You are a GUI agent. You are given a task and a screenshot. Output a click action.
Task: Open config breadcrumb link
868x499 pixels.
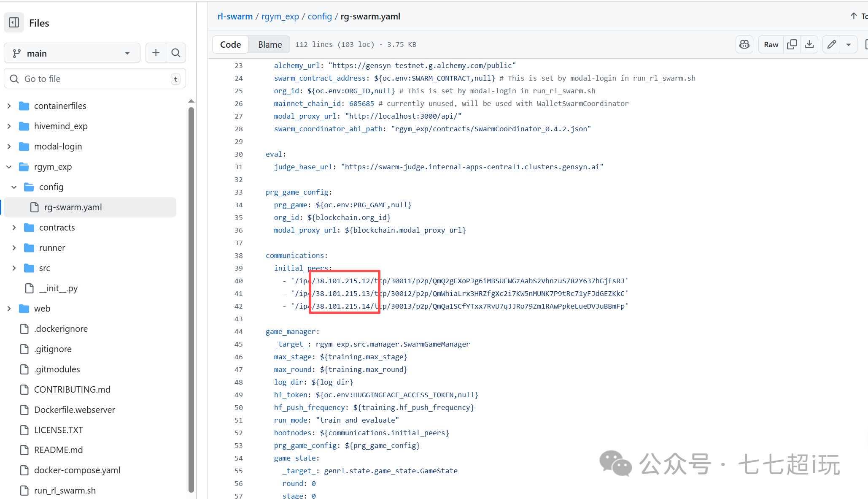(x=320, y=16)
